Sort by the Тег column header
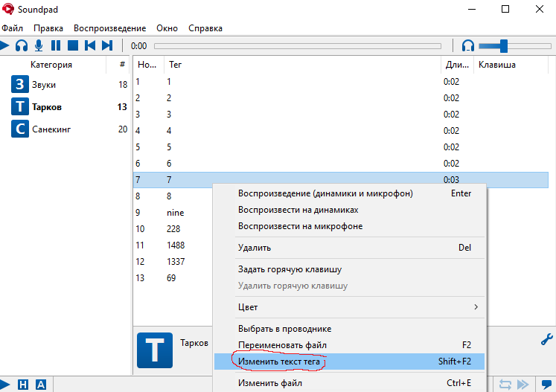Viewport: 556px width, 392px height. pos(302,65)
